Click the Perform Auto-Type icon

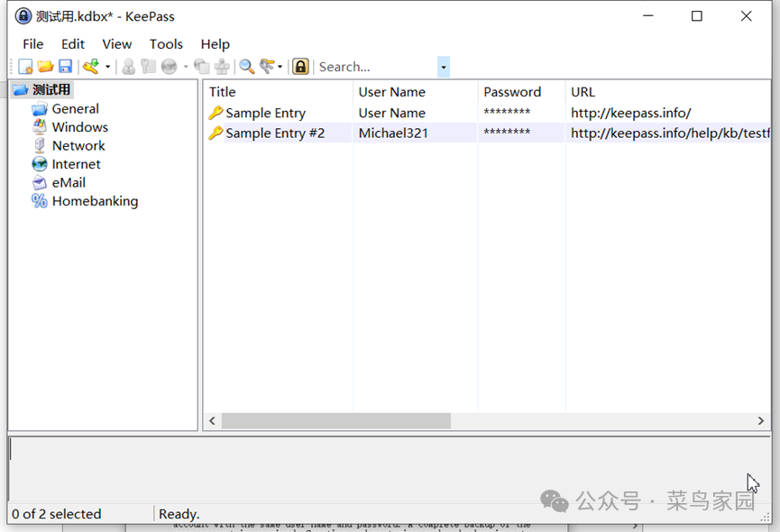point(222,67)
